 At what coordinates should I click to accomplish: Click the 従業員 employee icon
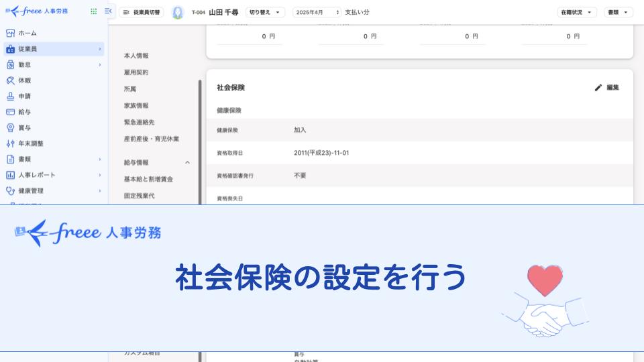[x=10, y=49]
